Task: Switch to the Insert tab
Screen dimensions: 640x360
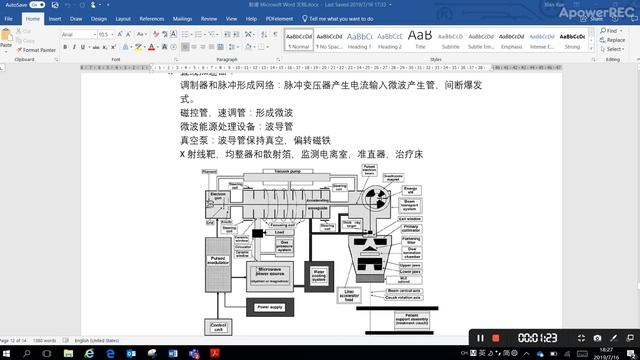Action: [x=55, y=19]
